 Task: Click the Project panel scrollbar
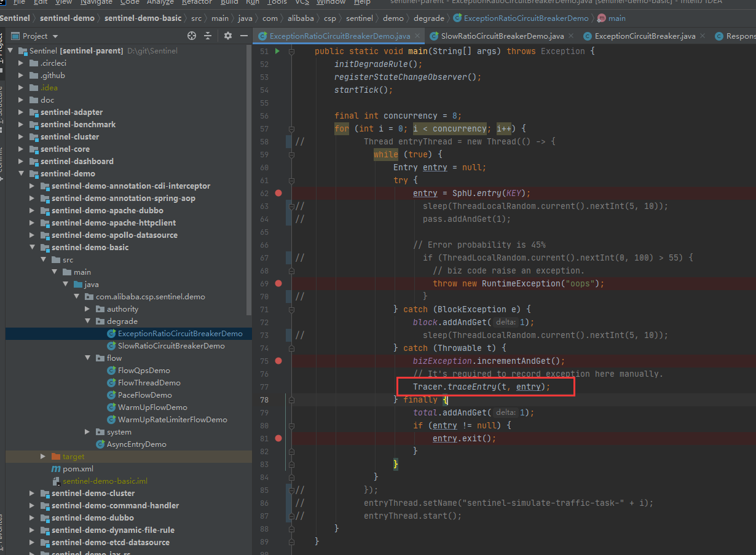249,178
